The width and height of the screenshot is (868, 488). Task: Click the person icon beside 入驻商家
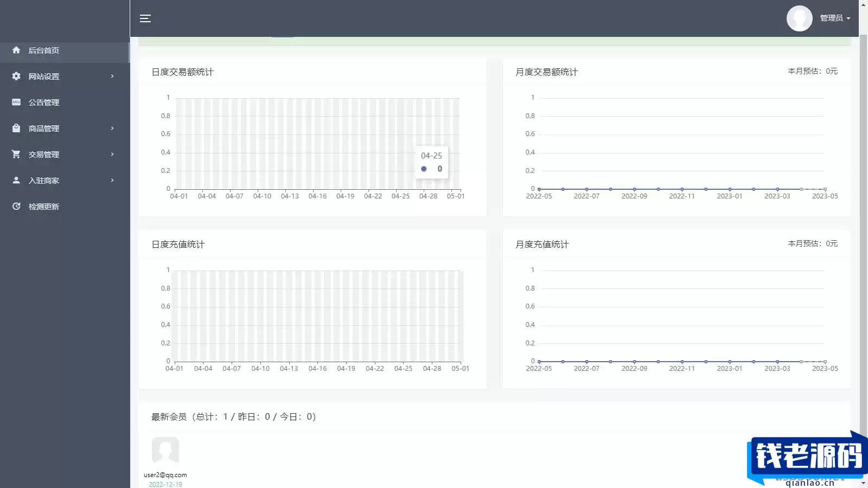click(16, 180)
